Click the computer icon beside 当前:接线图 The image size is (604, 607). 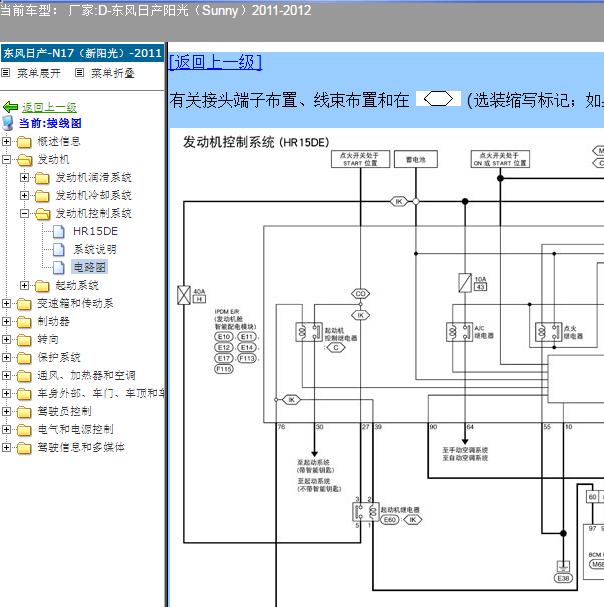(x=8, y=123)
